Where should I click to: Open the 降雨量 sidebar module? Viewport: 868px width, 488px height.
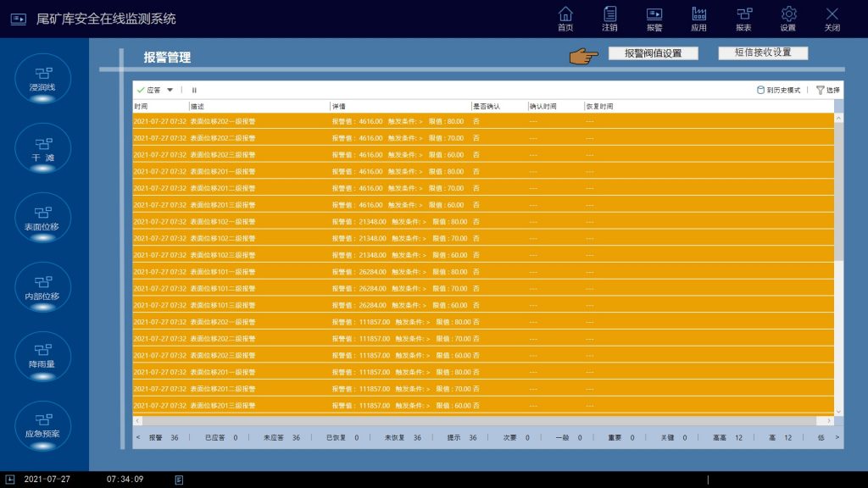pyautogui.click(x=42, y=357)
